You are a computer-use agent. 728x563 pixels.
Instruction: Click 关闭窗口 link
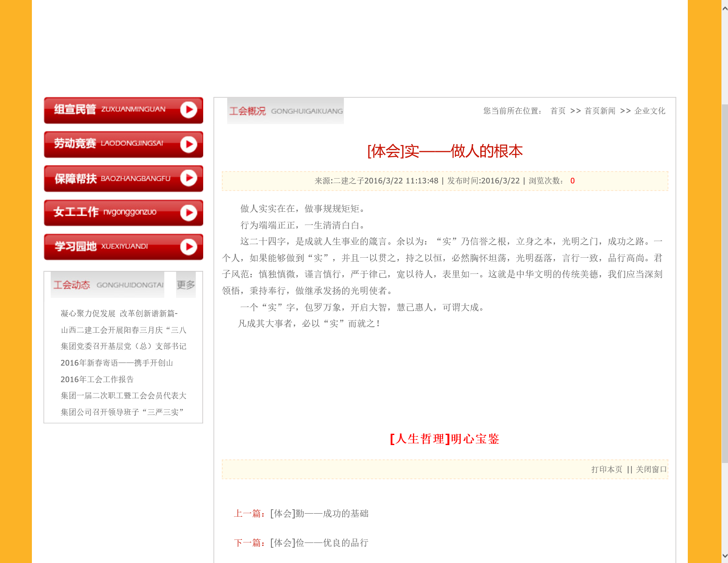pyautogui.click(x=651, y=470)
